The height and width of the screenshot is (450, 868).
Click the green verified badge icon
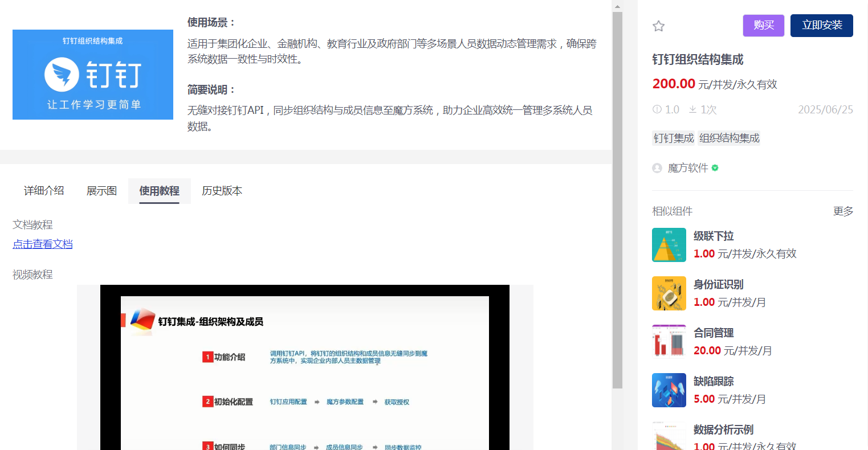(x=715, y=168)
